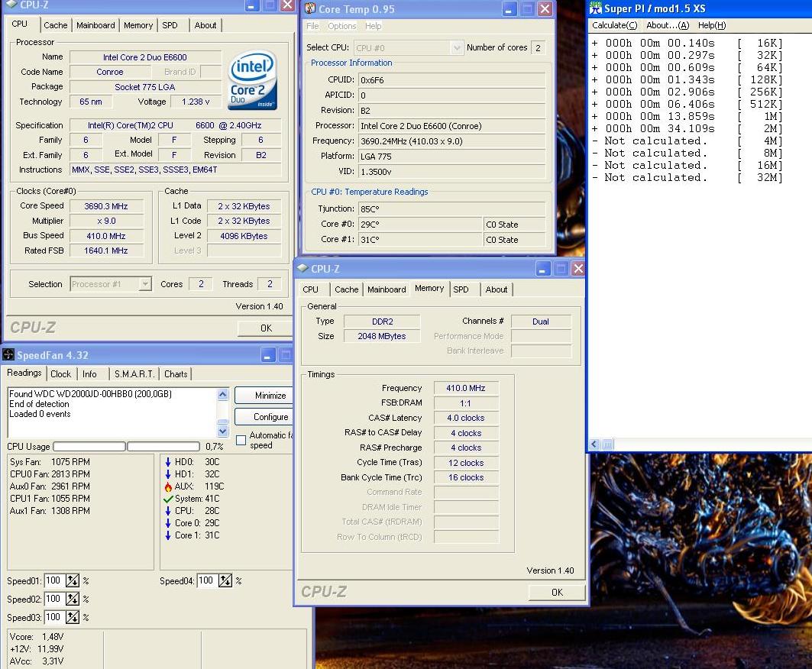Click the AUX flame warning icon

pos(168,486)
